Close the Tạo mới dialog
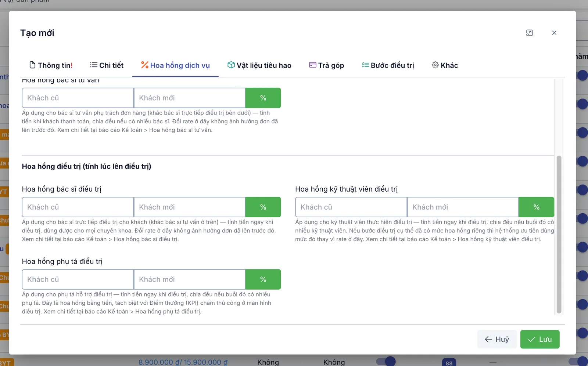Screen dimensions: 588x366 click(x=554, y=33)
